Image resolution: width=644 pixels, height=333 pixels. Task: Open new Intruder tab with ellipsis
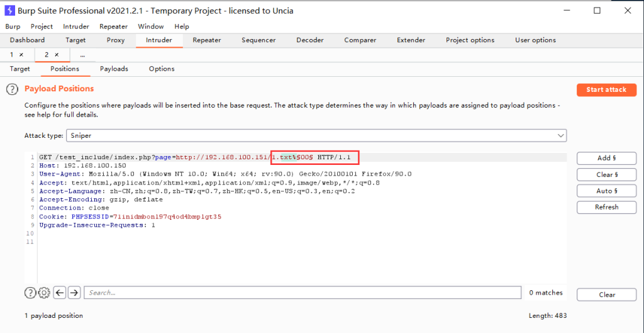(x=82, y=55)
